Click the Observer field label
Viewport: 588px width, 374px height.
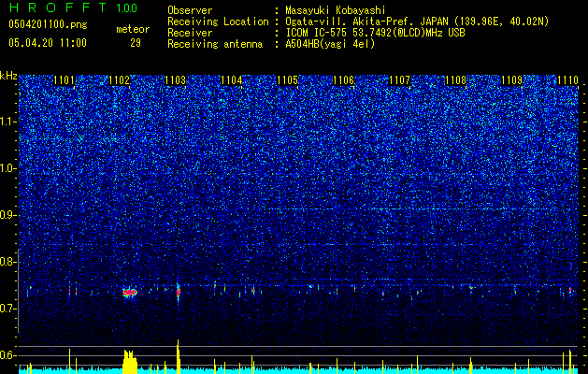click(190, 10)
